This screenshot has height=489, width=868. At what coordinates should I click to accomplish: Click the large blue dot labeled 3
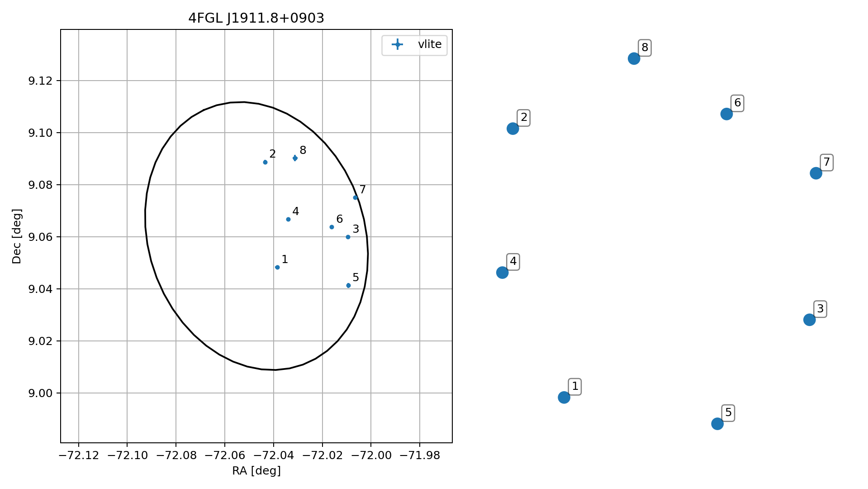[809, 320]
